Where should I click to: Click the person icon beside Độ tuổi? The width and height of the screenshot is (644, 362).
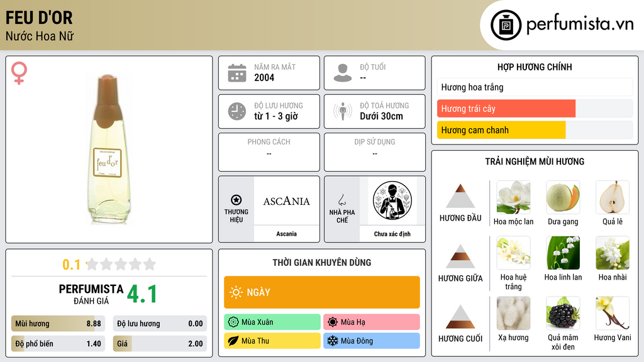coord(343,73)
